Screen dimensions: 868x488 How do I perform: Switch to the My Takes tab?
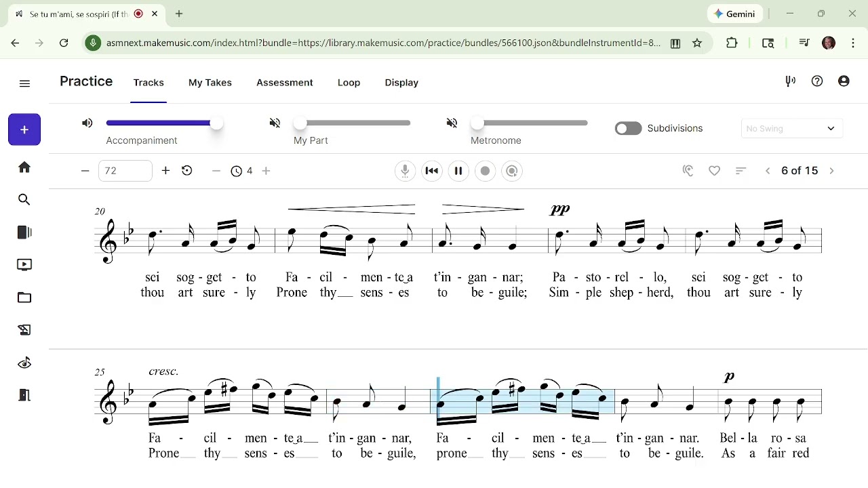[210, 83]
